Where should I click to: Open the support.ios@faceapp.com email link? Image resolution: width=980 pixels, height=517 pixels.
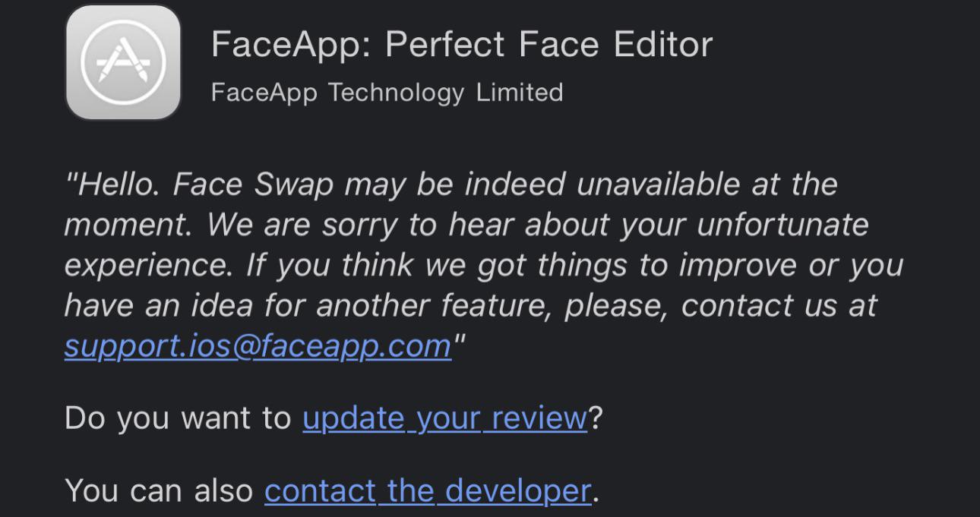point(258,346)
